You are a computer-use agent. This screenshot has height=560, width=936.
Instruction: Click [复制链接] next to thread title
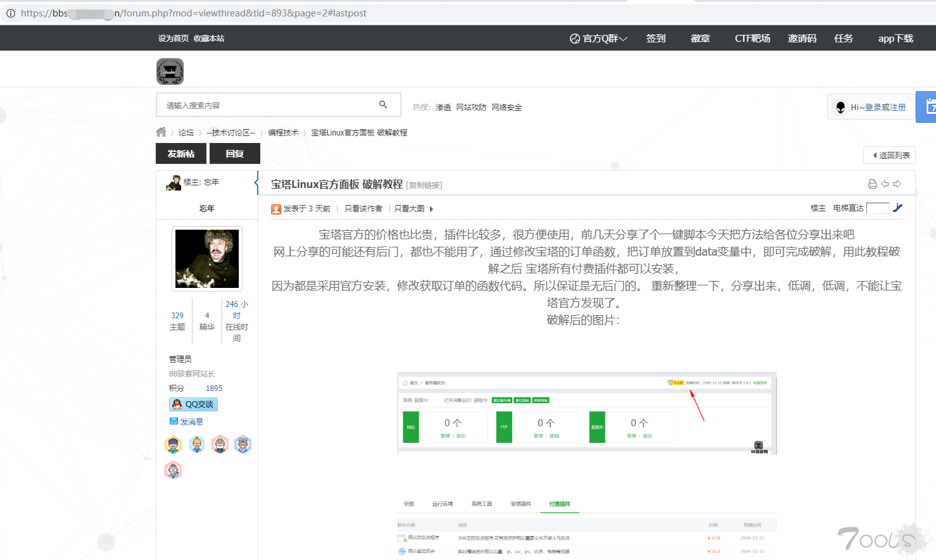[x=424, y=185]
